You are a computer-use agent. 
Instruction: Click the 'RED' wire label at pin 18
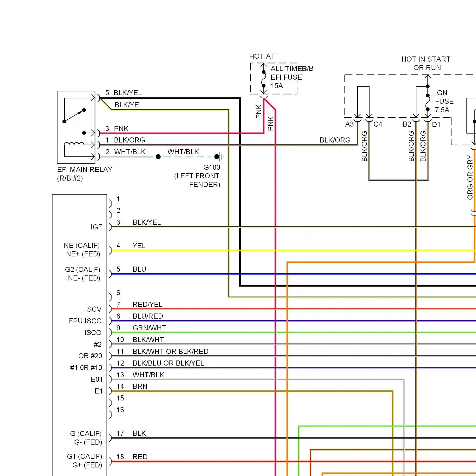(x=140, y=457)
